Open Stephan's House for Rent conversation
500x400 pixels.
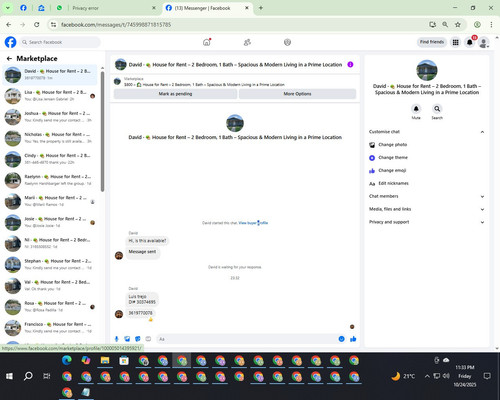pyautogui.click(x=50, y=264)
